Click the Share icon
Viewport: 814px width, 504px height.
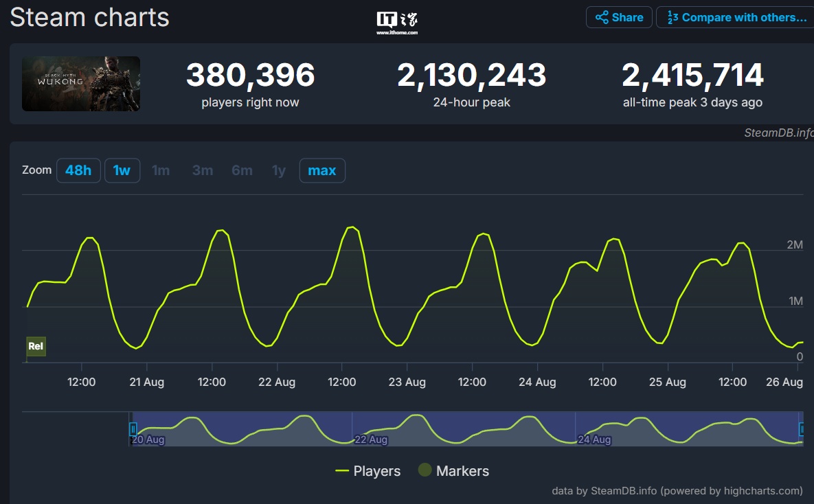[x=602, y=17]
